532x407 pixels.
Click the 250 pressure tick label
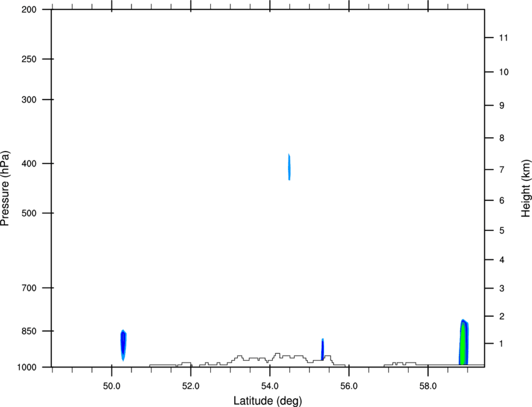(x=29, y=59)
